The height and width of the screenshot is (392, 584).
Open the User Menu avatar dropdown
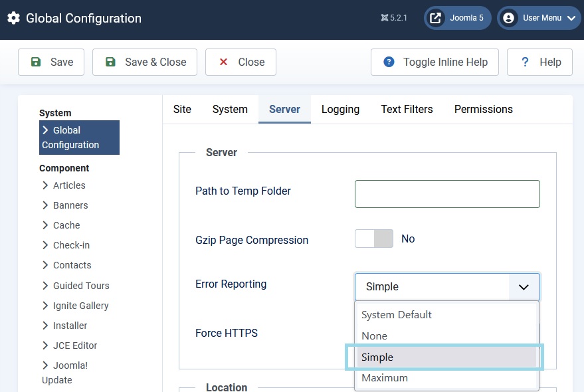[x=539, y=18]
